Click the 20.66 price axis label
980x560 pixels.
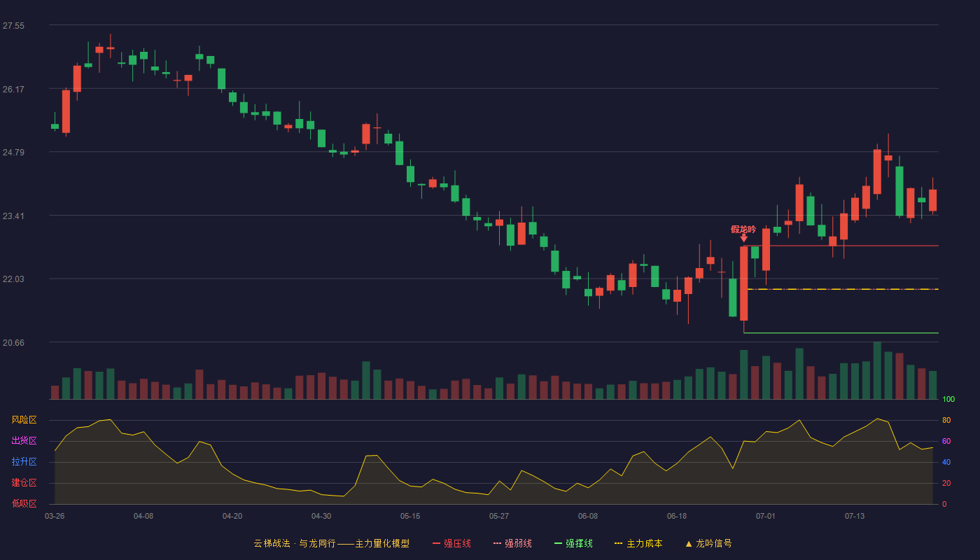point(13,343)
